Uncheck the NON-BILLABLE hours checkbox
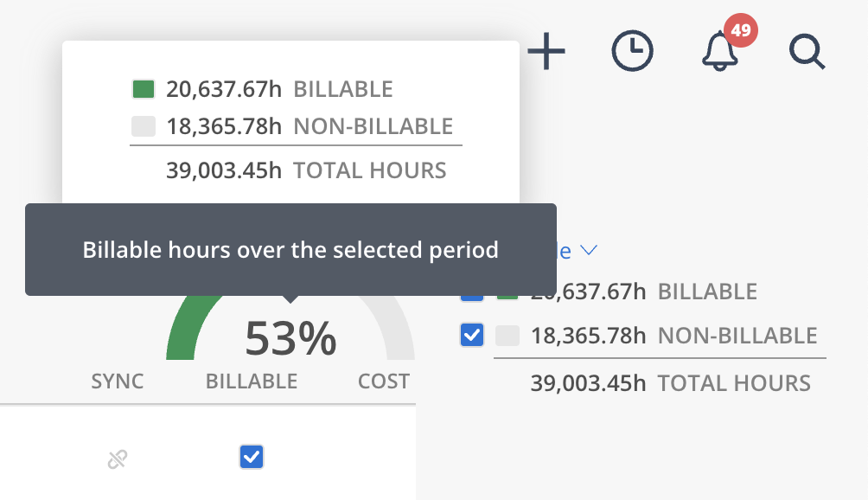The image size is (868, 500). [472, 335]
